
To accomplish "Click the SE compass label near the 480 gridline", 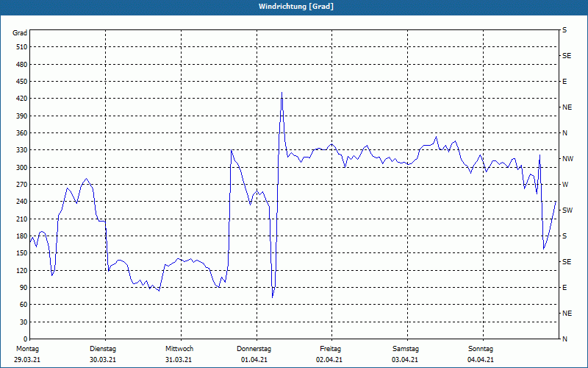I will tap(567, 56).
